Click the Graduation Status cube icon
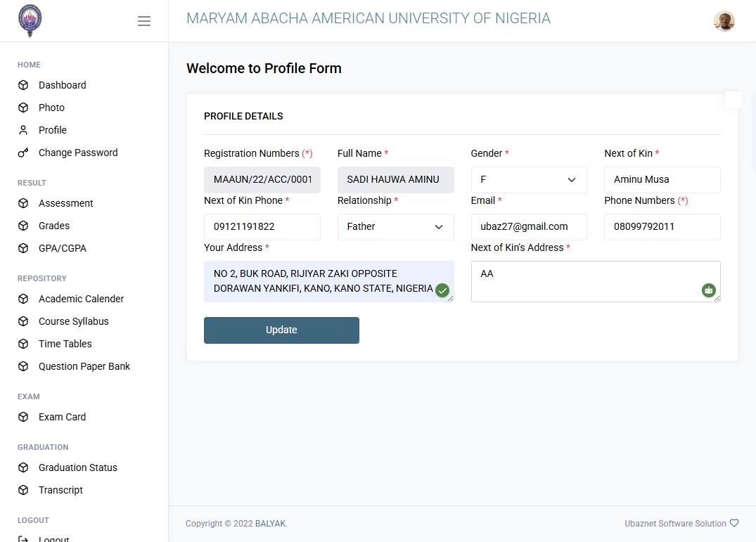Viewport: 756px width, 542px height. pyautogui.click(x=23, y=467)
